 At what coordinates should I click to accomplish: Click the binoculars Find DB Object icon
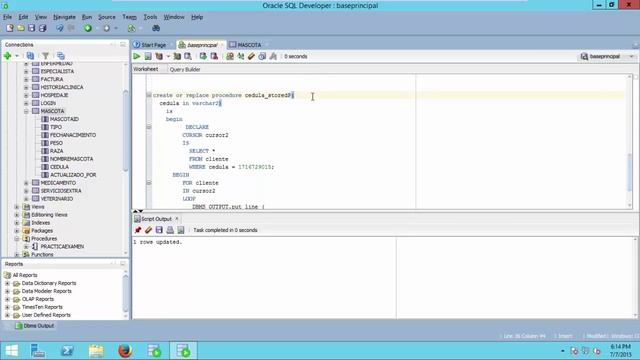coord(156,28)
